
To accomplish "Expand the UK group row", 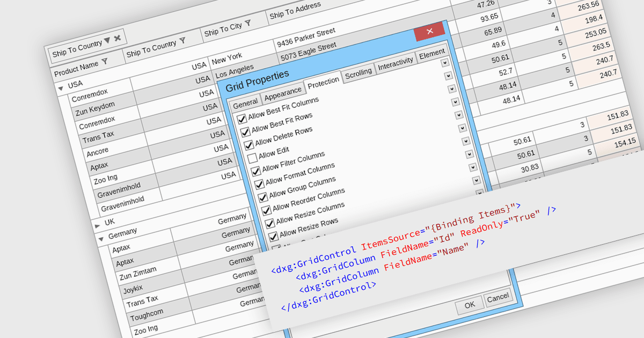I will (x=98, y=225).
